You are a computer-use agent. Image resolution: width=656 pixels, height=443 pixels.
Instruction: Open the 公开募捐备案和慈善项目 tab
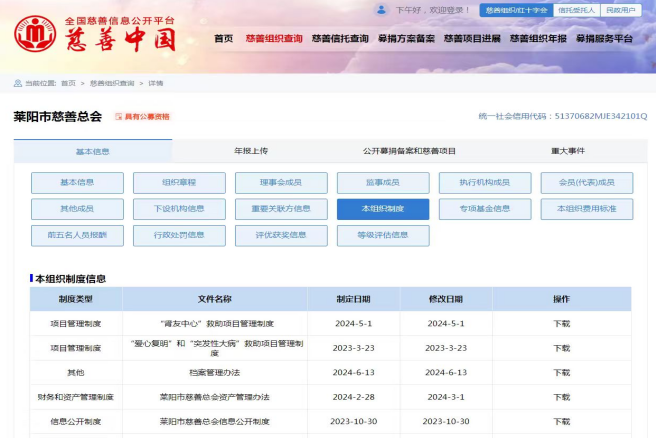[409, 151]
